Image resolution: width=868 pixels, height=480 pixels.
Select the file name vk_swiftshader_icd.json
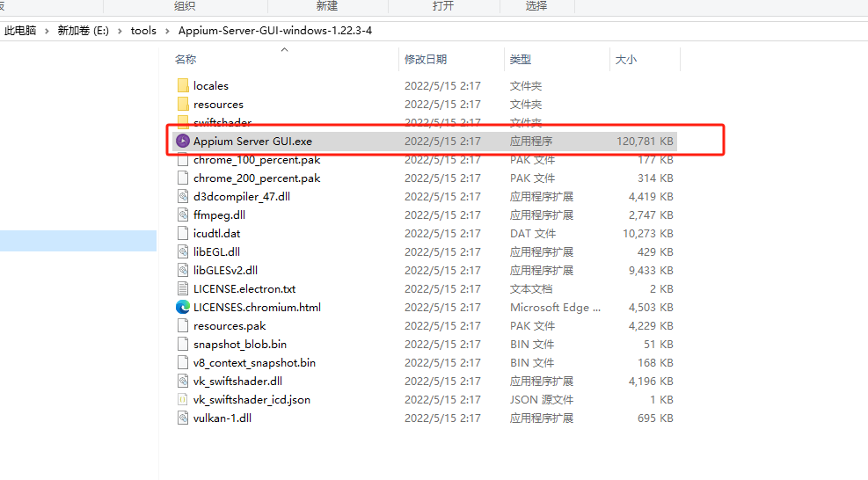pyautogui.click(x=252, y=400)
